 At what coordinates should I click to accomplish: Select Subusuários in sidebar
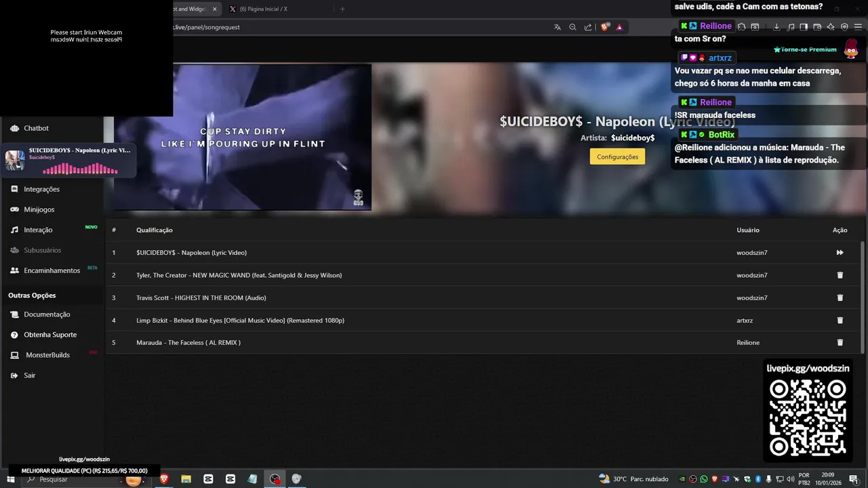pyautogui.click(x=42, y=250)
